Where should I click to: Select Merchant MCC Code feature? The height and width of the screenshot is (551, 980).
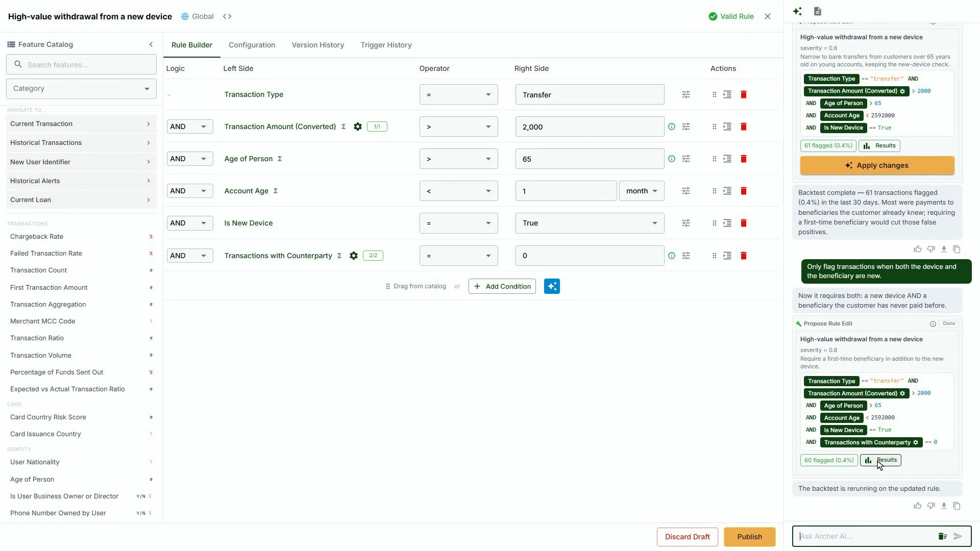pyautogui.click(x=42, y=321)
